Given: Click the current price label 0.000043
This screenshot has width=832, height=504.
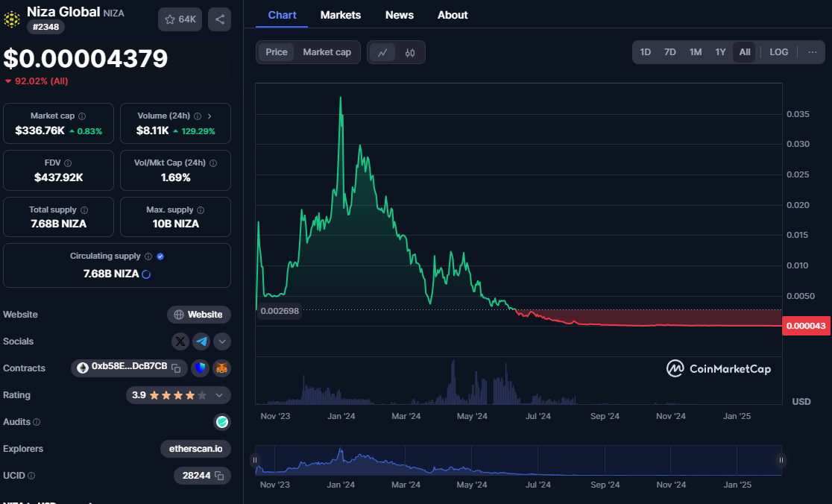Looking at the screenshot, I should coord(806,326).
